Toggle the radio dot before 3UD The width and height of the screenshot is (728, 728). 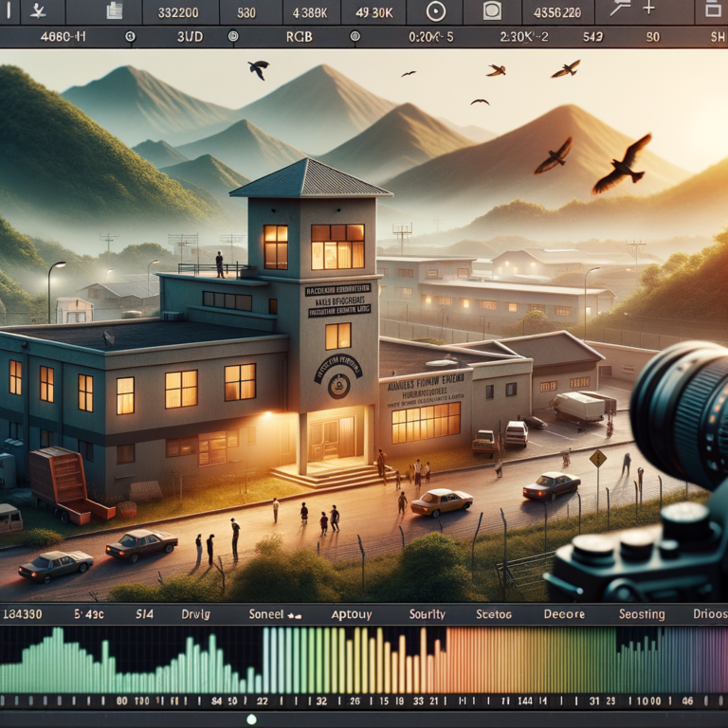click(x=130, y=37)
